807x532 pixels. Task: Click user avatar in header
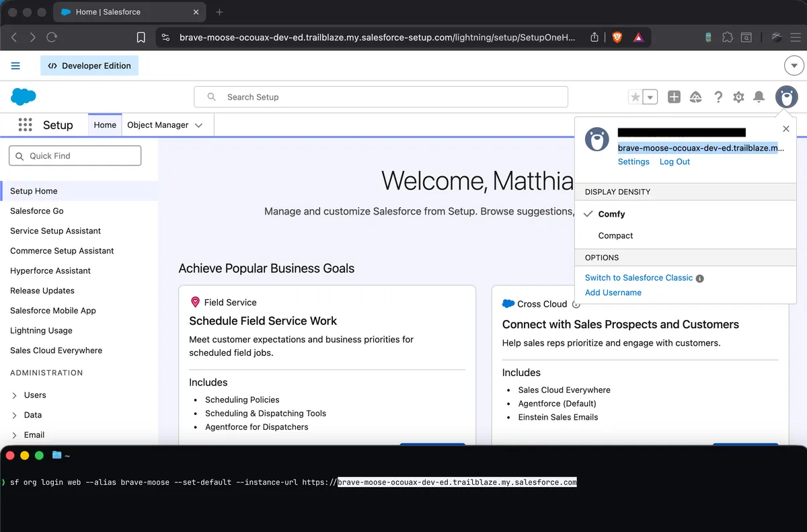point(786,97)
